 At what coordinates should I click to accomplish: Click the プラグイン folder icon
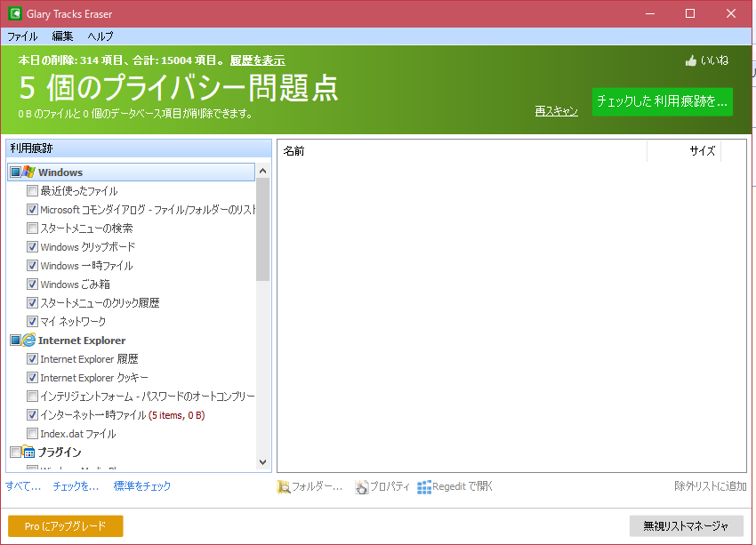(x=28, y=452)
